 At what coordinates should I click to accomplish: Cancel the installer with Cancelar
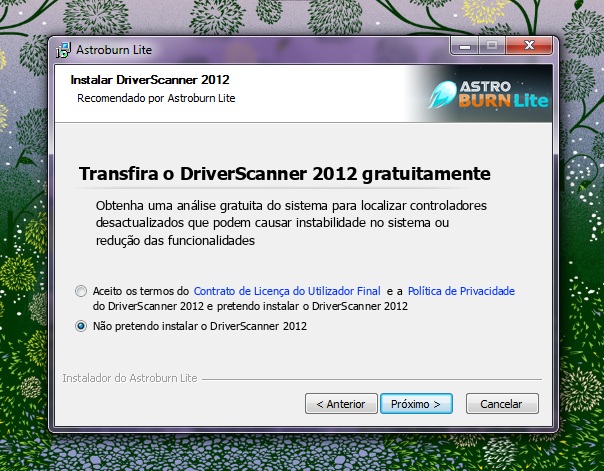coord(502,404)
